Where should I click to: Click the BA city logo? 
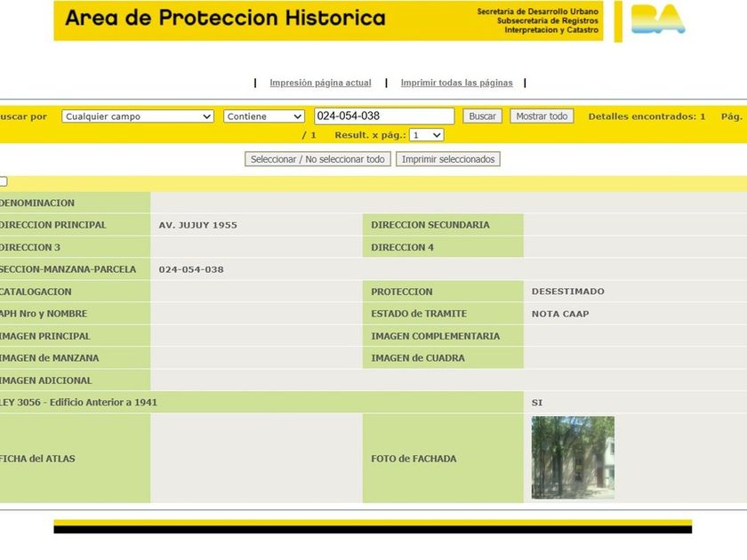coord(658,19)
